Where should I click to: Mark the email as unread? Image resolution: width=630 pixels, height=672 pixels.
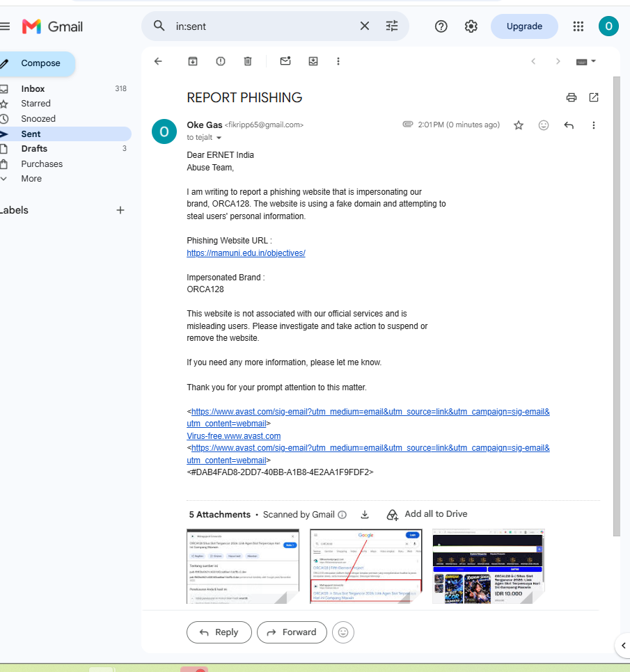click(x=285, y=61)
